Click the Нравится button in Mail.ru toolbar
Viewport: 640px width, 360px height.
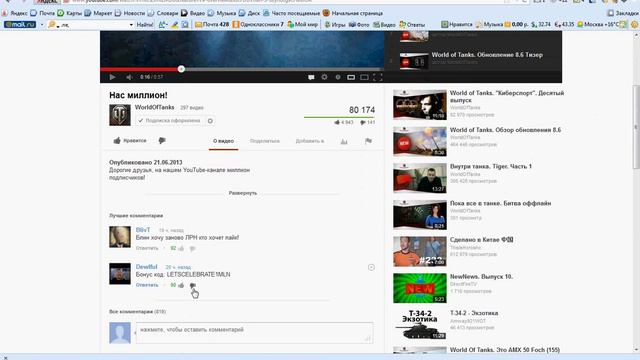pyautogui.click(x=456, y=24)
